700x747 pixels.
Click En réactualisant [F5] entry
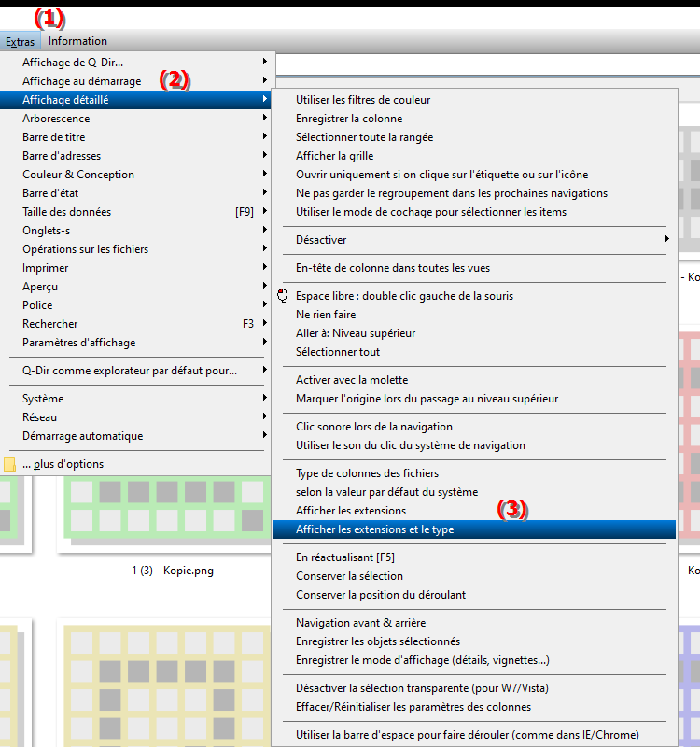[474, 557]
